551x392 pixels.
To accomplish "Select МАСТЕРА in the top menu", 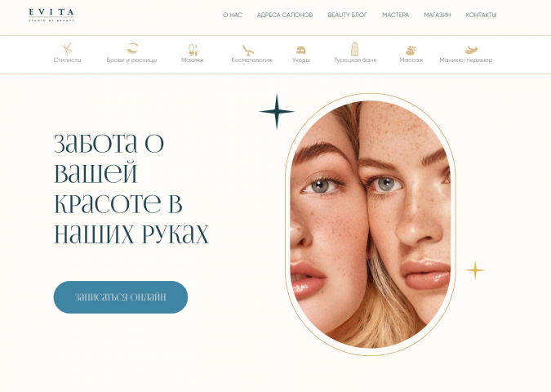I will point(395,16).
